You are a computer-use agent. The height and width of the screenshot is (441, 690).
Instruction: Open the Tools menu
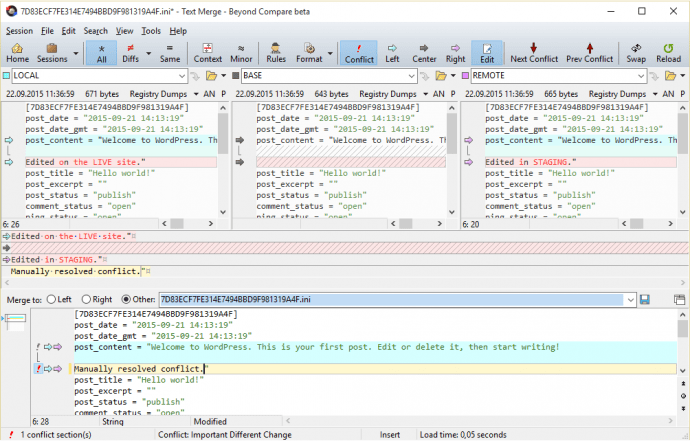151,31
